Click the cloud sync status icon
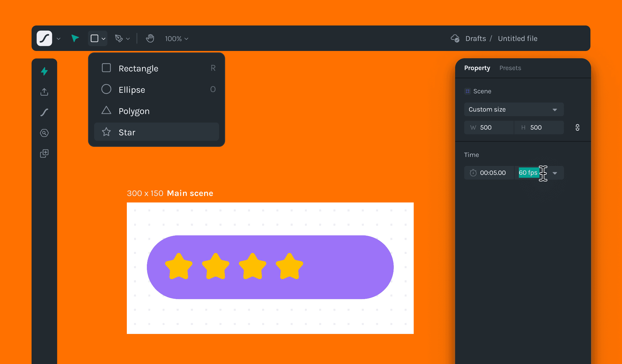The image size is (622, 364). [x=455, y=39]
